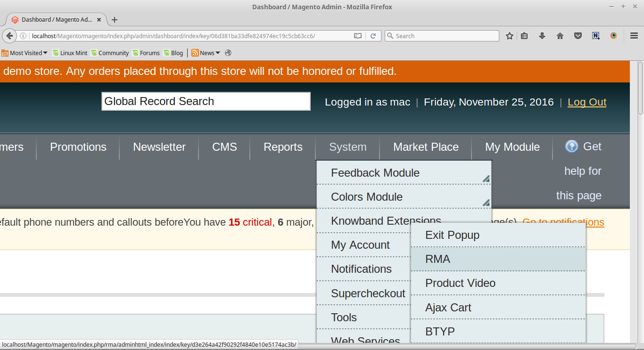644x350 pixels.
Task: Select Feedback Module in System menu
Action: [x=404, y=173]
